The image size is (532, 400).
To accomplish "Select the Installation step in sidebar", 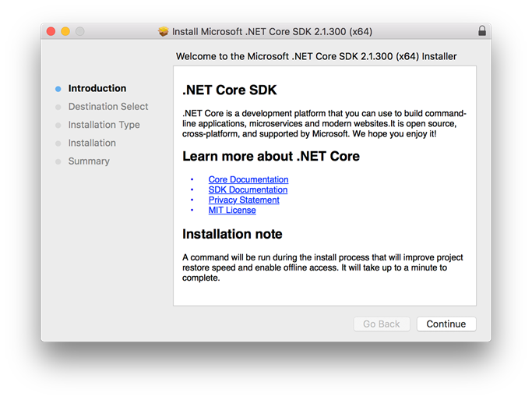I will pyautogui.click(x=92, y=143).
